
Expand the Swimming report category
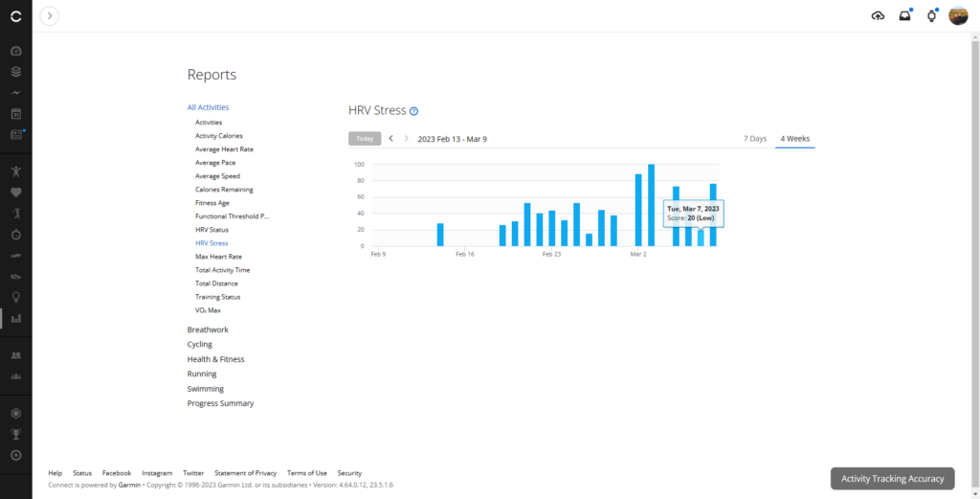(206, 389)
